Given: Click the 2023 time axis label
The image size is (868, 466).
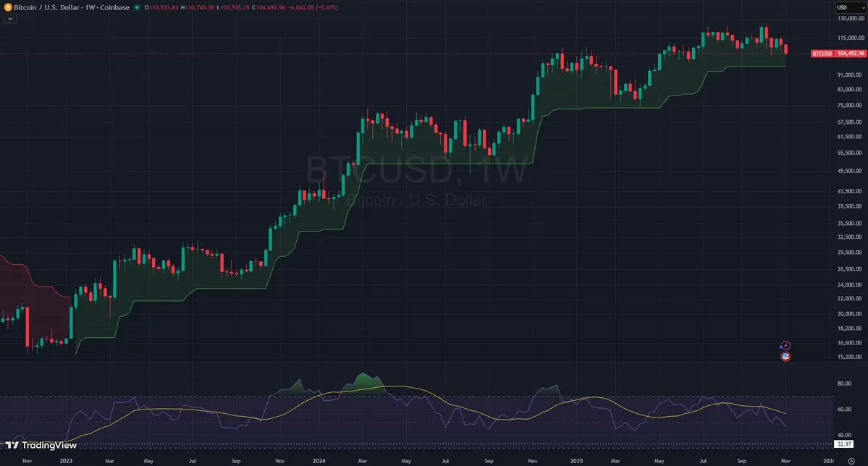Looking at the screenshot, I should pos(65,460).
